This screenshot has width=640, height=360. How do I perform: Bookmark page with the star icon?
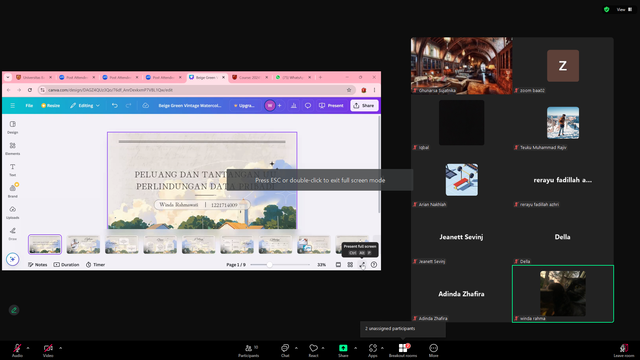[x=349, y=90]
